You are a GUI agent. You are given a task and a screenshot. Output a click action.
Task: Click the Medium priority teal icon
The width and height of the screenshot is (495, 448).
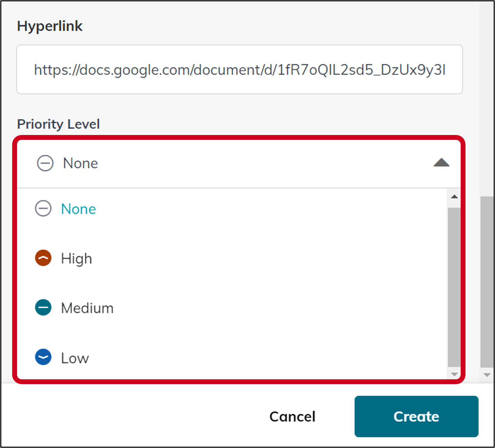point(43,308)
